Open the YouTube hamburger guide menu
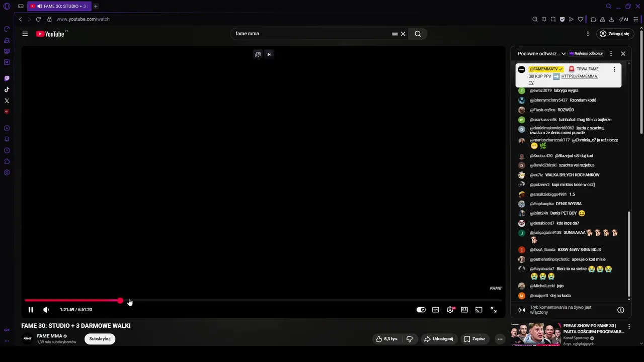The width and height of the screenshot is (644, 362). coord(25,34)
